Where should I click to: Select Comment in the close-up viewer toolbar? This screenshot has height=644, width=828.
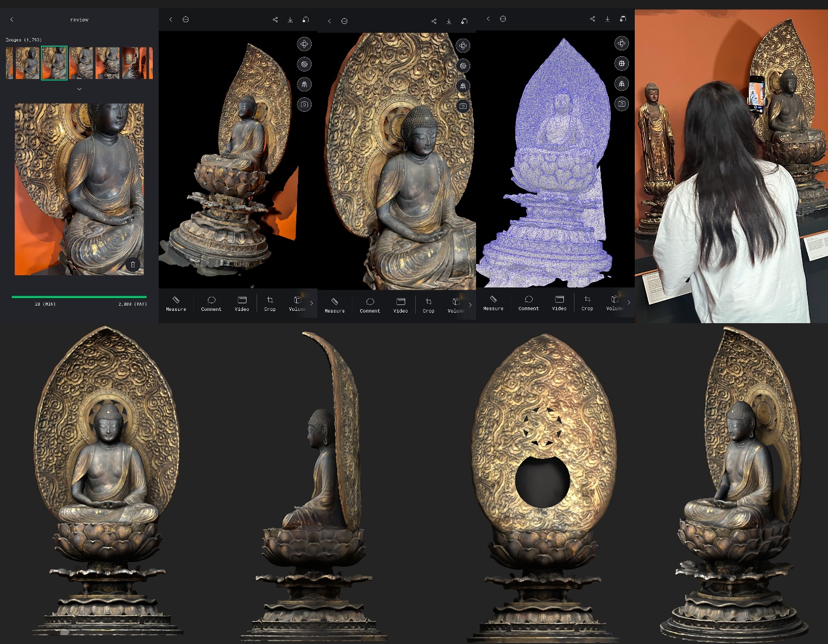[x=370, y=306]
